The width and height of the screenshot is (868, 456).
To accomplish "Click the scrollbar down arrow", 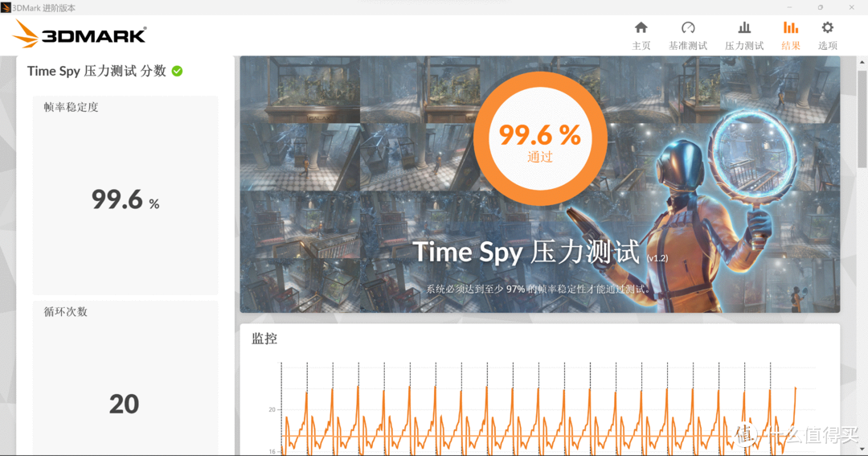I will click(x=862, y=450).
